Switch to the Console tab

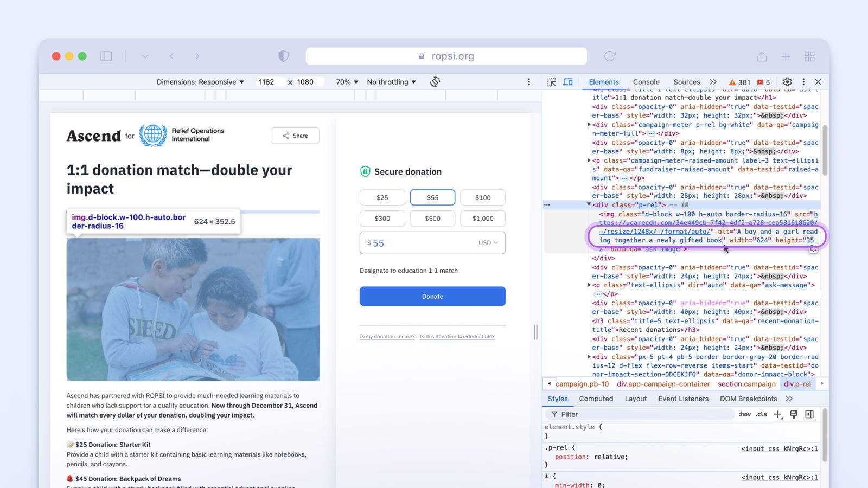click(x=646, y=82)
